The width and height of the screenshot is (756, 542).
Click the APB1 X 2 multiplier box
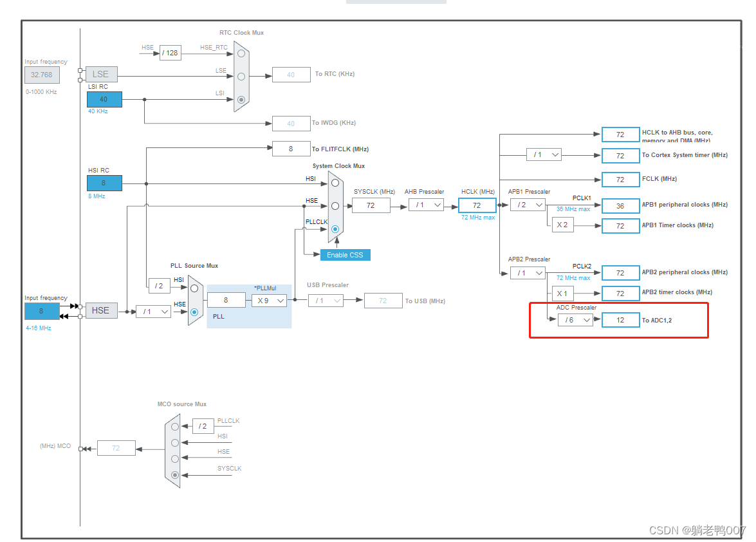[563, 225]
